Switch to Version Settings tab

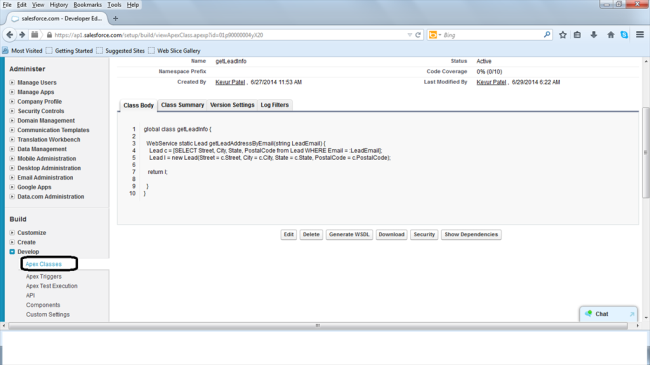[x=232, y=105]
